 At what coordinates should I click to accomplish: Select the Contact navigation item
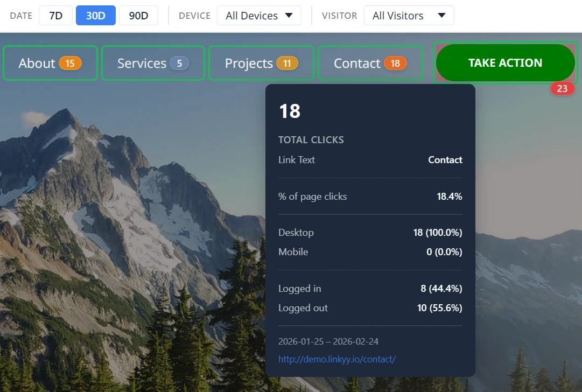point(357,64)
